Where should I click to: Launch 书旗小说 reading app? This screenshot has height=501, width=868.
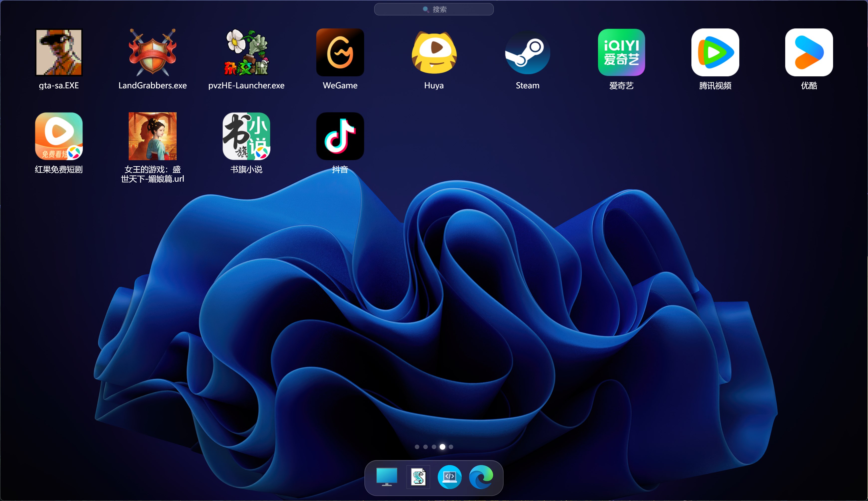(247, 136)
